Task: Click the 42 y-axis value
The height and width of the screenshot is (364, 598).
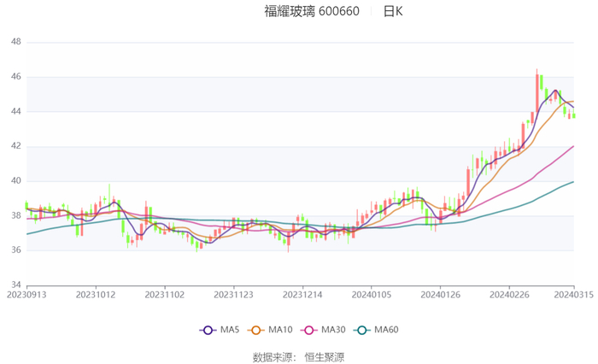Action: click(x=16, y=146)
